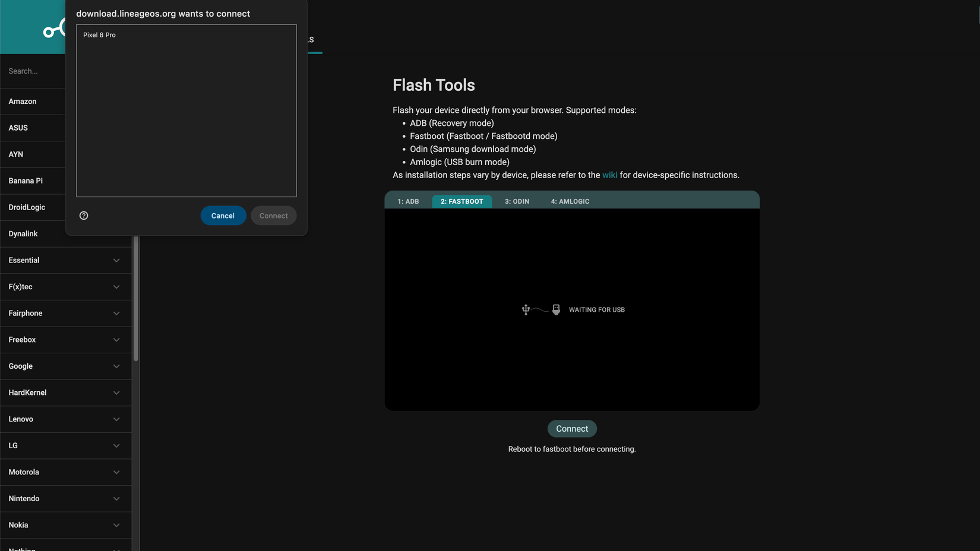This screenshot has width=980, height=551.
Task: Expand the Essential vendor chevron
Action: coord(116,261)
